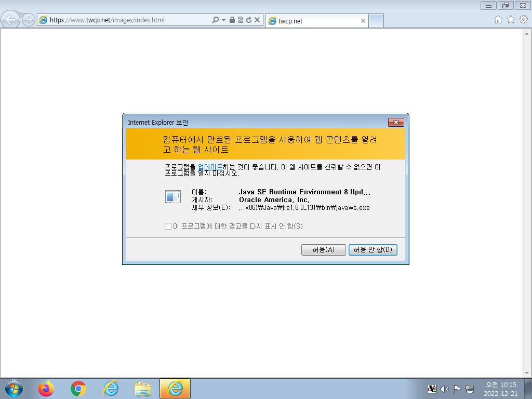The width and height of the screenshot is (532, 399).
Task: Restore down the Internet Explorer window
Action: click(506, 5)
